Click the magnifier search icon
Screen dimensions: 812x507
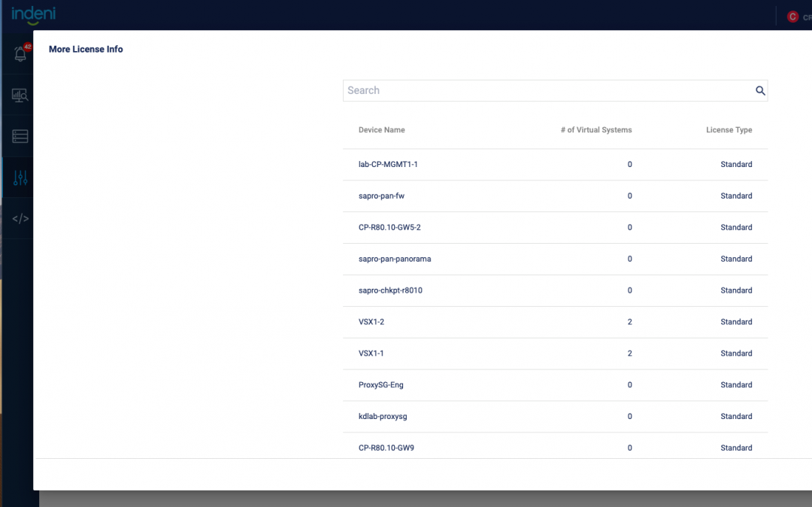(x=760, y=91)
